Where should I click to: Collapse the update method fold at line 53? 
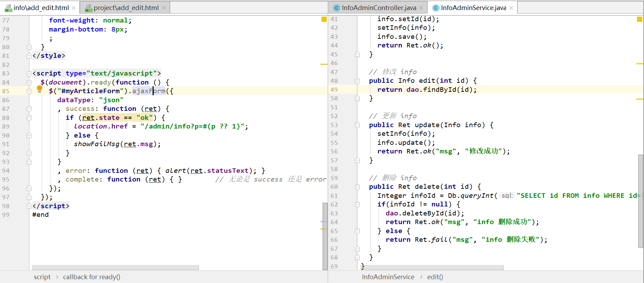(x=357, y=125)
